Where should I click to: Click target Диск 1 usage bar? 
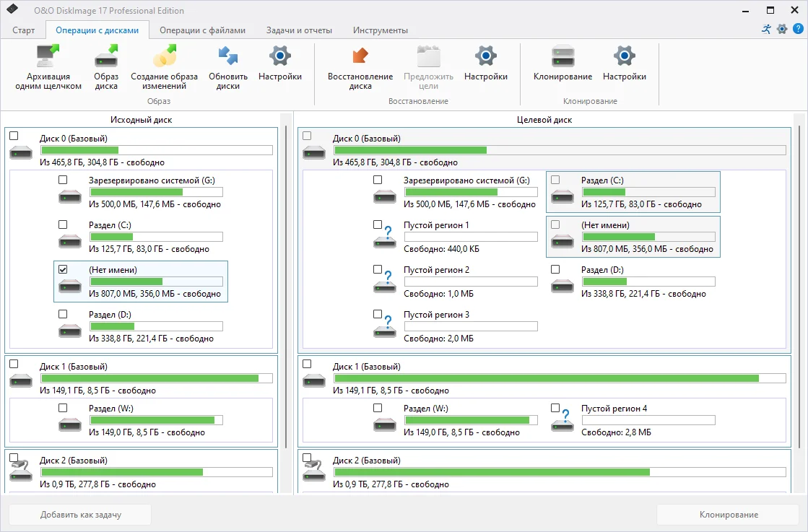560,378
